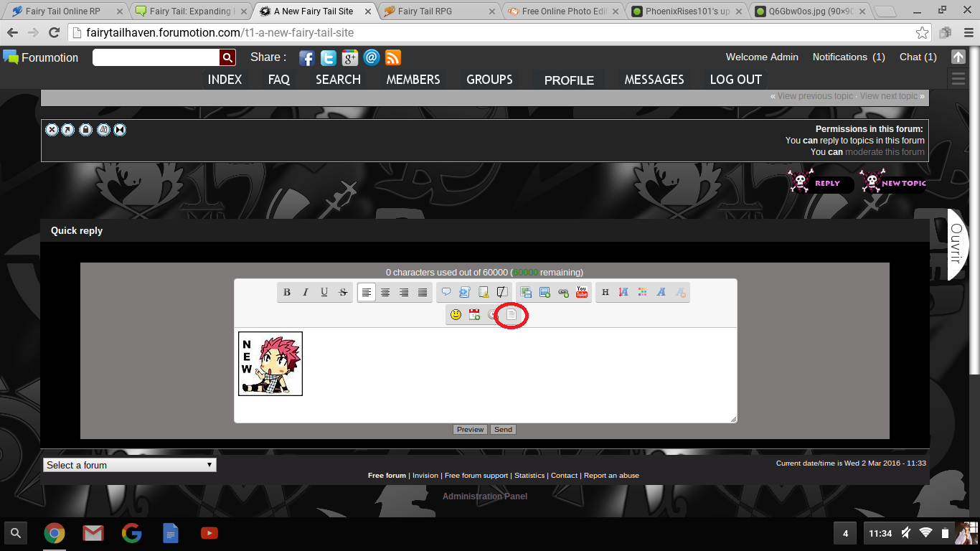Open the Administration Panel link

(485, 496)
